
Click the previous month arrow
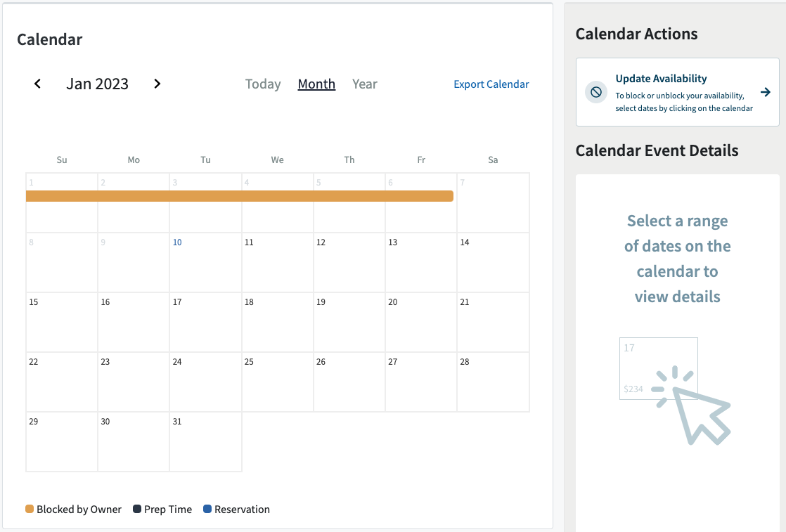coord(37,84)
